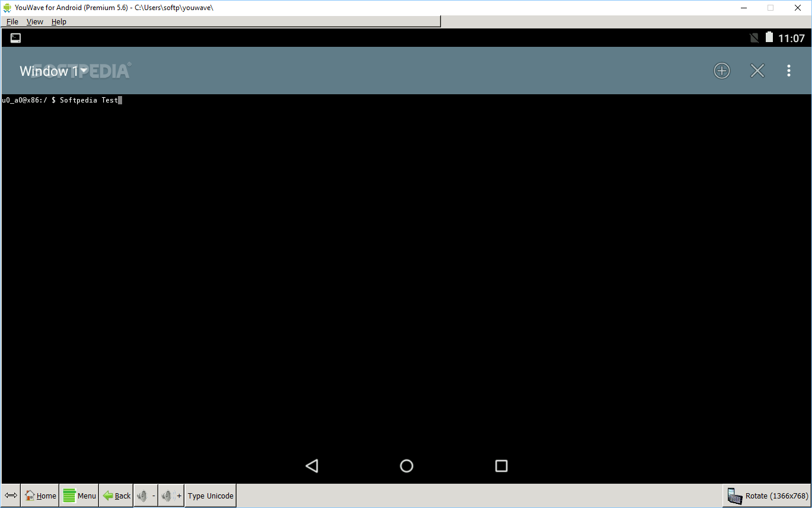Close current terminal window with X icon
The image size is (812, 508).
pyautogui.click(x=757, y=71)
